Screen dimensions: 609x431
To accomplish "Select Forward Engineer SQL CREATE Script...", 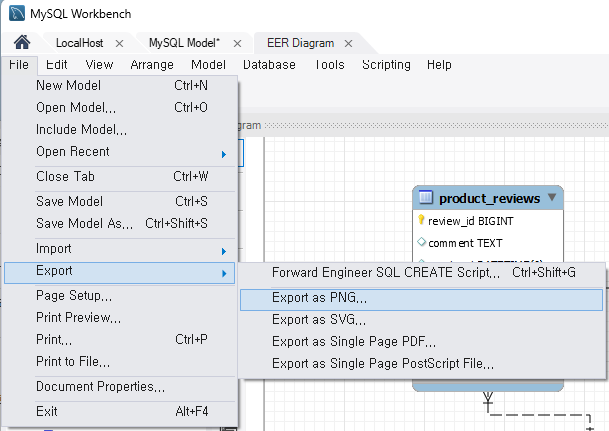I will click(421, 273).
